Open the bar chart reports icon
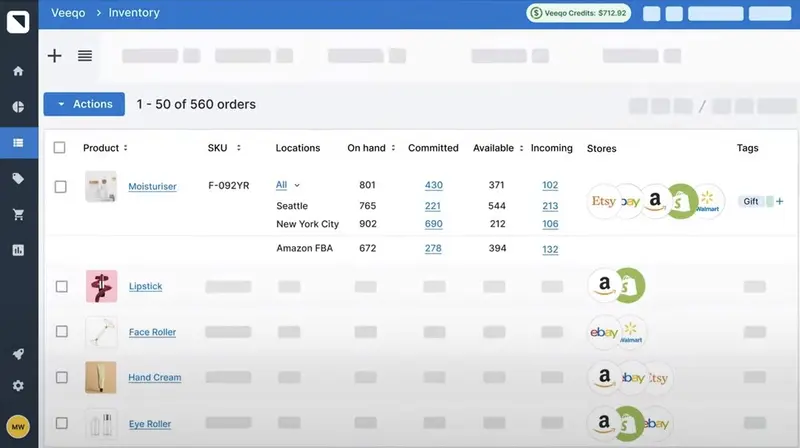800x448 pixels. tap(18, 250)
